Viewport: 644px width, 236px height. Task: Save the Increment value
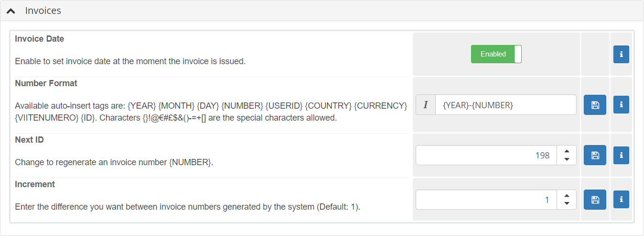(x=595, y=200)
